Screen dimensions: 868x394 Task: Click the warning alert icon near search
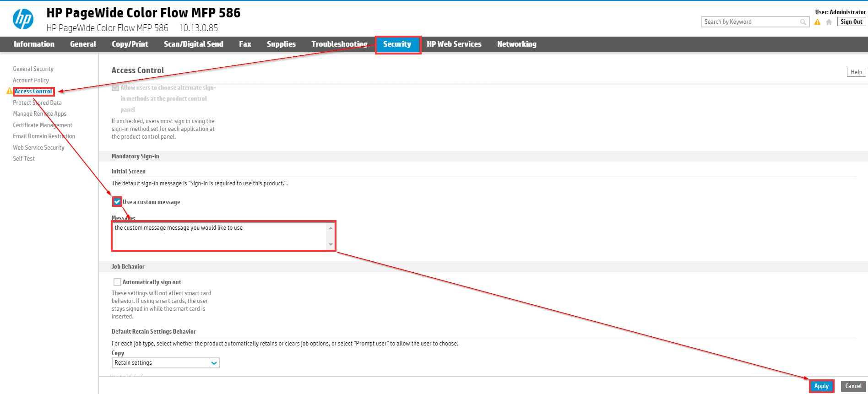(x=817, y=22)
